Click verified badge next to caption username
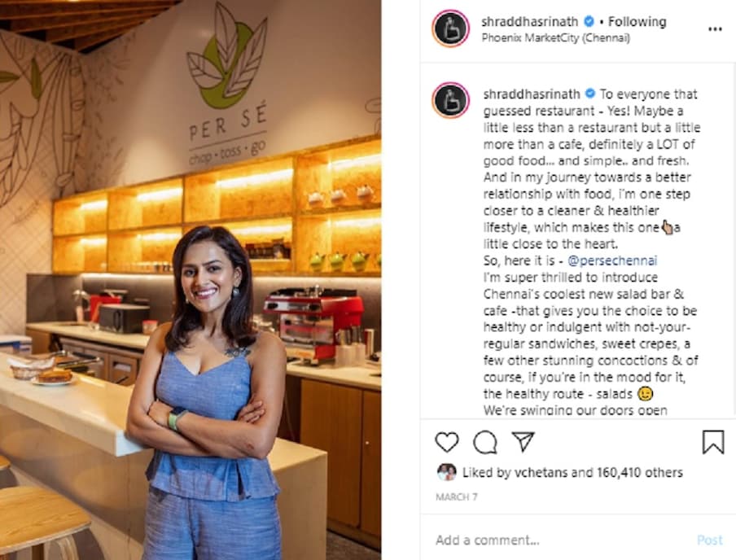The image size is (736, 560). 589,94
